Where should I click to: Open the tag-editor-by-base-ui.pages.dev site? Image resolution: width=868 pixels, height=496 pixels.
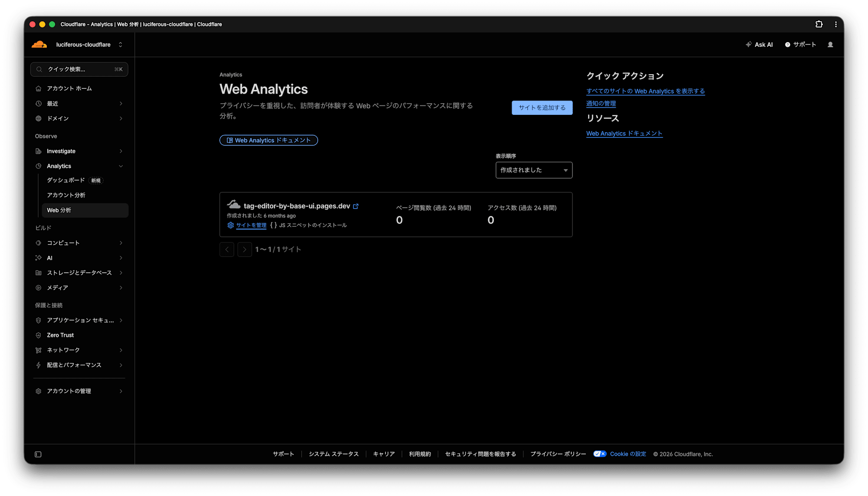(x=297, y=206)
